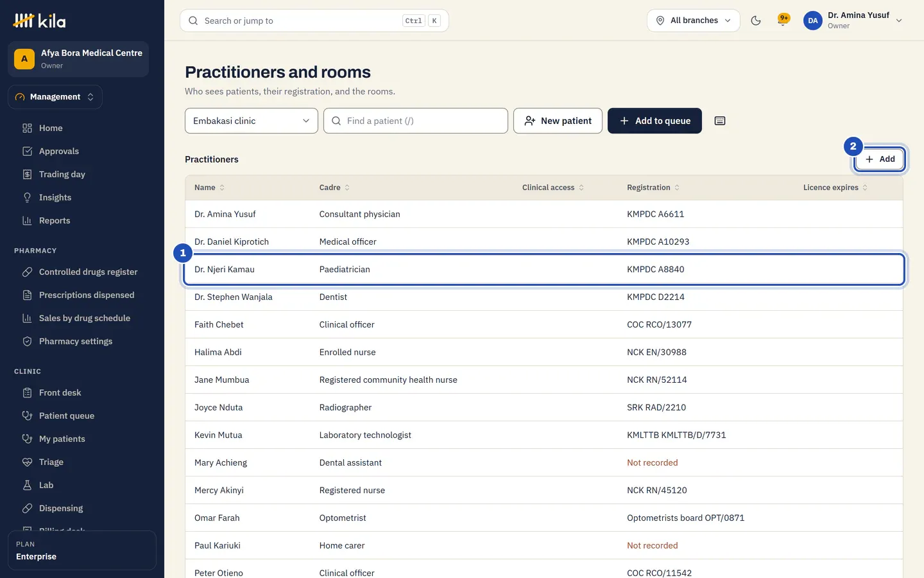Sort by Licence expires column
Screen dimensions: 924x578
click(835, 188)
